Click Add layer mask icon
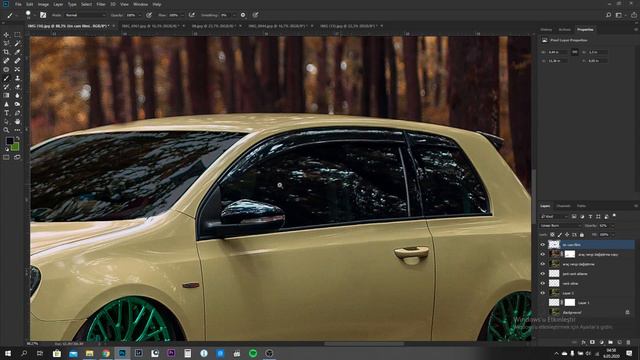The width and height of the screenshot is (640, 360). point(592,342)
